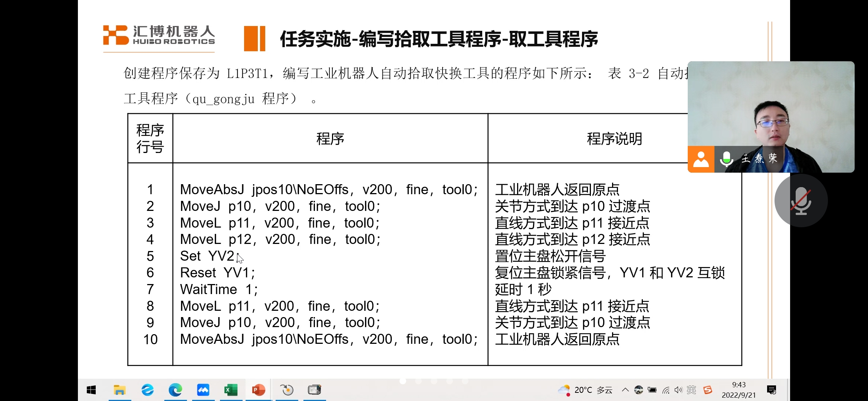The height and width of the screenshot is (401, 868).
Task: Toggle speaker volume tray icon
Action: 678,390
